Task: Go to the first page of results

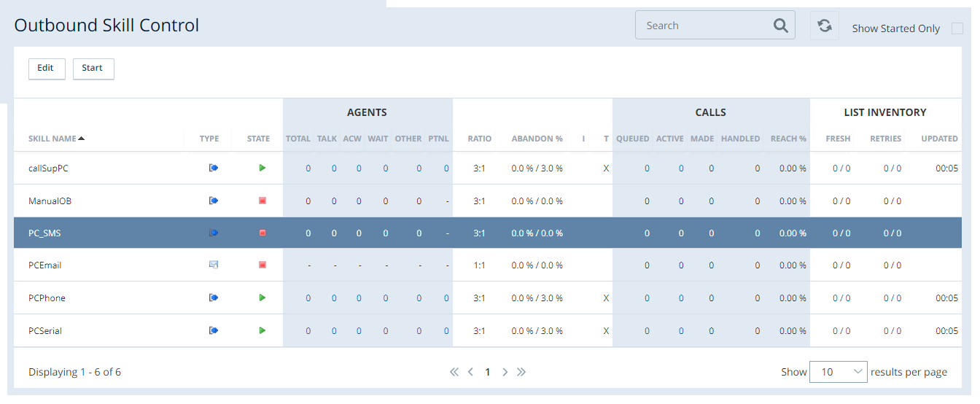Action: coord(454,372)
